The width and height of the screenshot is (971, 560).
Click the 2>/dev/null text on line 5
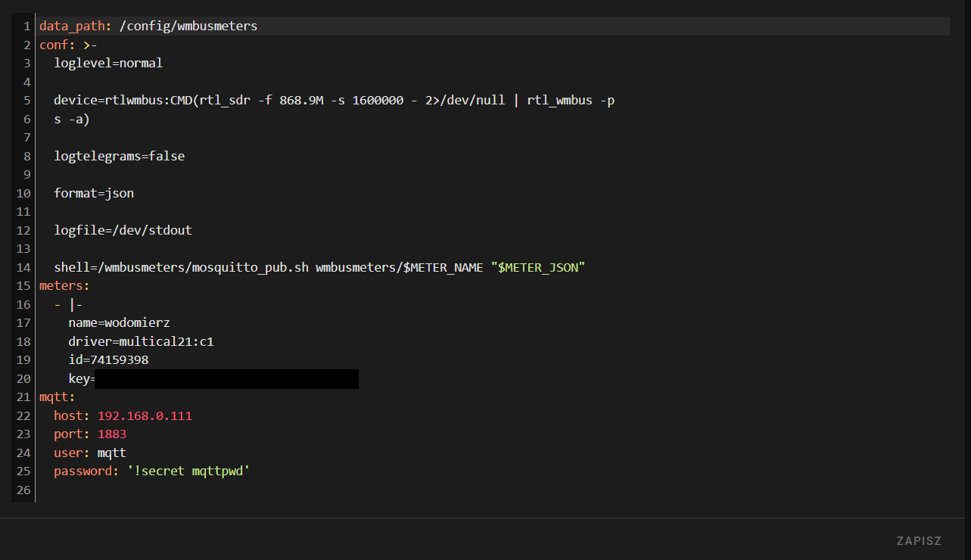tap(465, 100)
